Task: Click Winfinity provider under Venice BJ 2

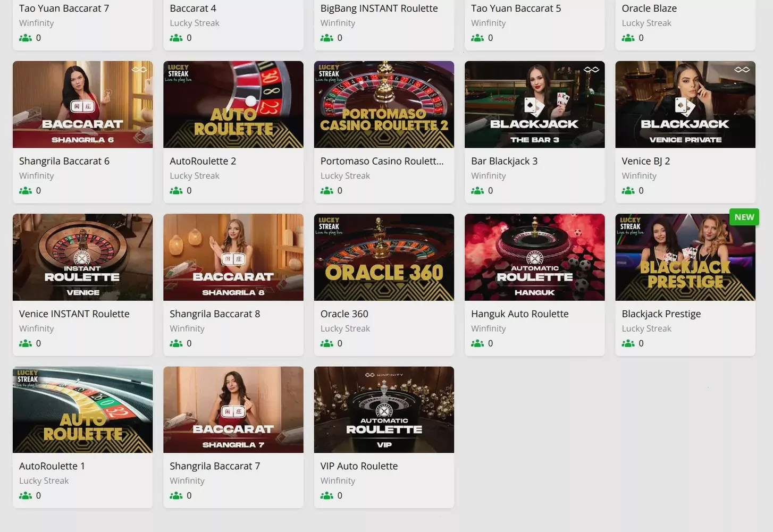Action: [639, 176]
